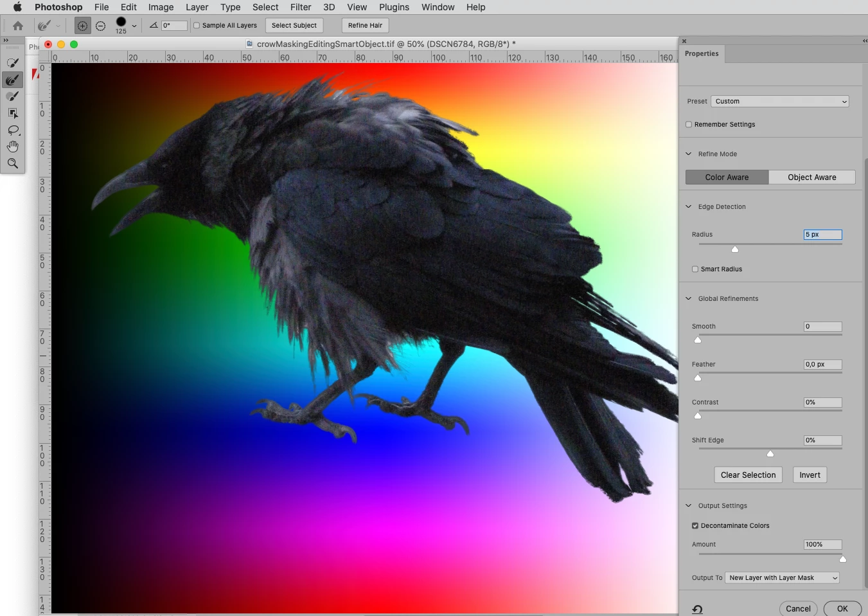Click the Decontaminate Amount slider handle
Screen dimensions: 868x616
point(843,559)
